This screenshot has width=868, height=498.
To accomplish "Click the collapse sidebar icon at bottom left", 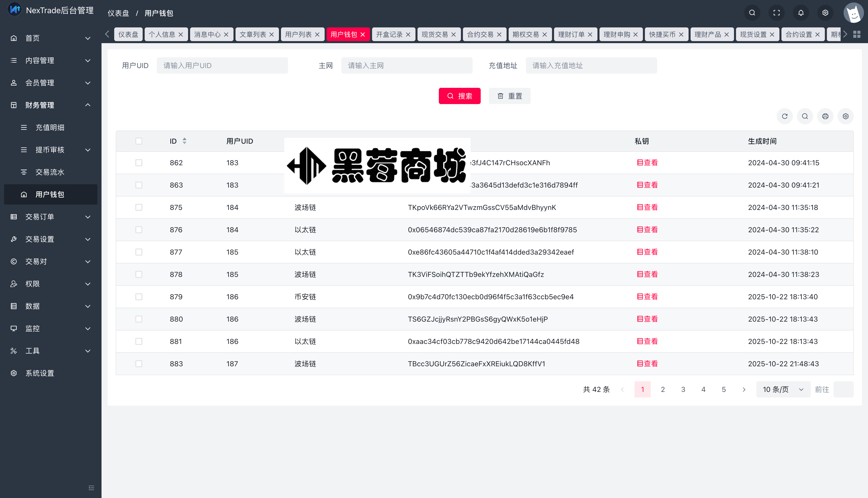I will click(x=91, y=488).
